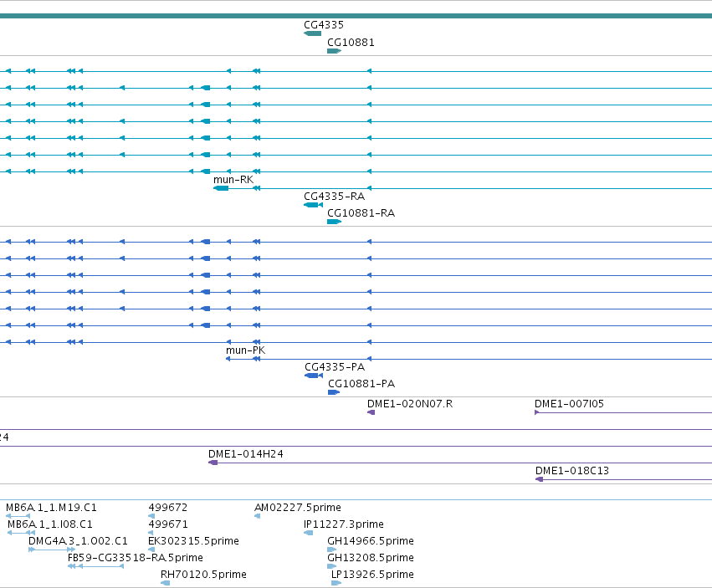This screenshot has height=588, width=712.
Task: Click the IP11227.3prime light blue glyph
Action: coord(309,533)
